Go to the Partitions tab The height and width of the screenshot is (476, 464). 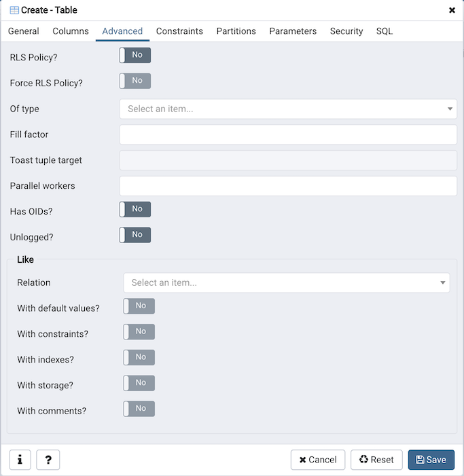coord(236,31)
